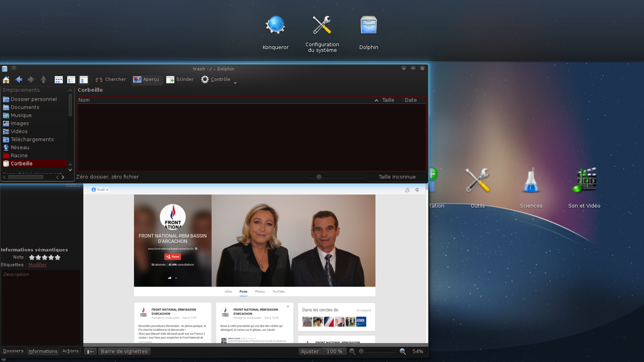Adjust image viewer zoom slider
The width and height of the screenshot is (644, 362).
(378, 351)
